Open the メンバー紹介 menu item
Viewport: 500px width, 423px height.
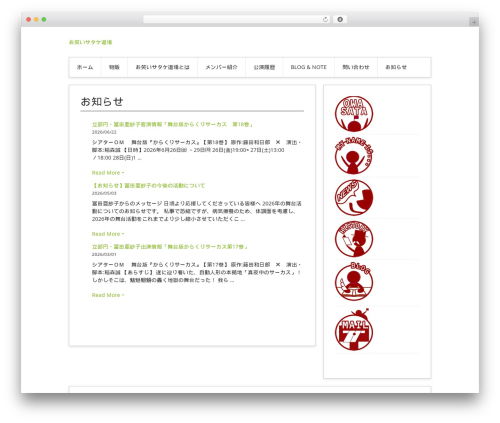pyautogui.click(x=221, y=67)
